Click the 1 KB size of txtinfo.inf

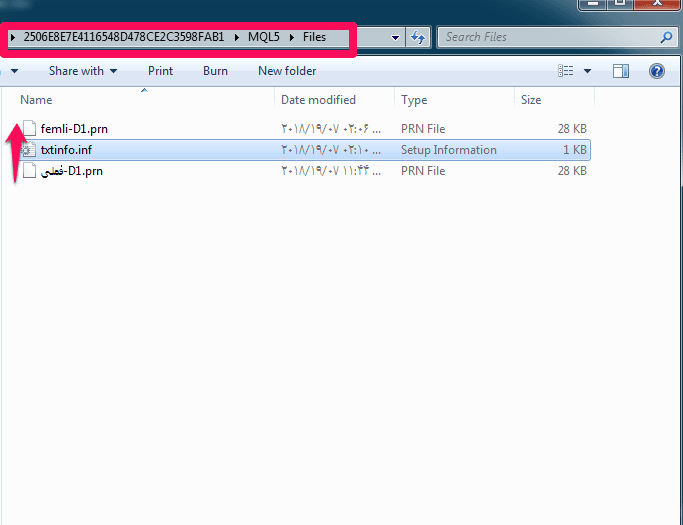(575, 150)
